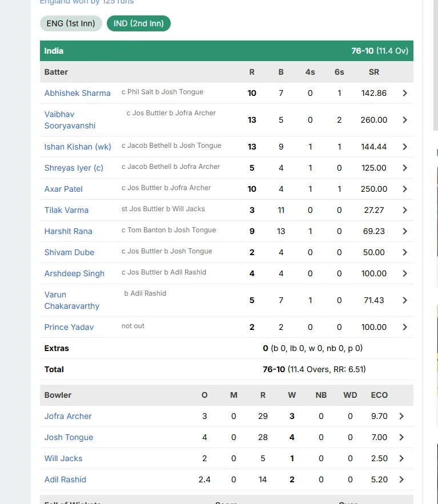438x504 pixels.
Task: Open Josh Tongue bowler link
Action: (x=69, y=437)
